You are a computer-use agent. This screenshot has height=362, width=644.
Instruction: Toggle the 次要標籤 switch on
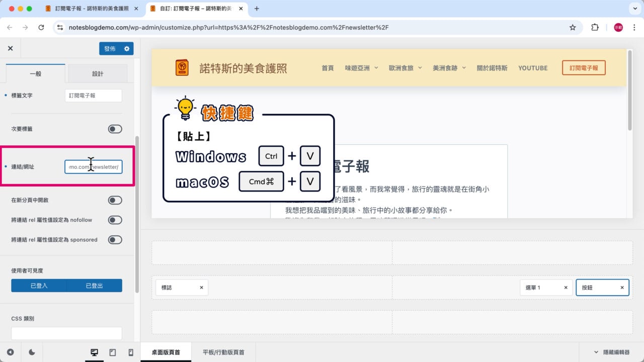[115, 129]
